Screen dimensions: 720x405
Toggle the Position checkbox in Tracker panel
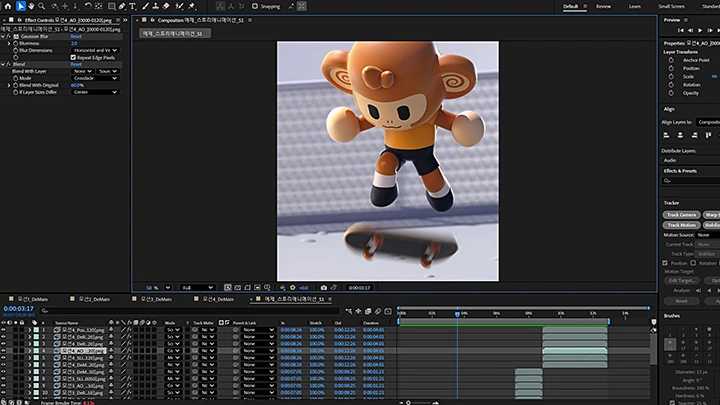(665, 263)
